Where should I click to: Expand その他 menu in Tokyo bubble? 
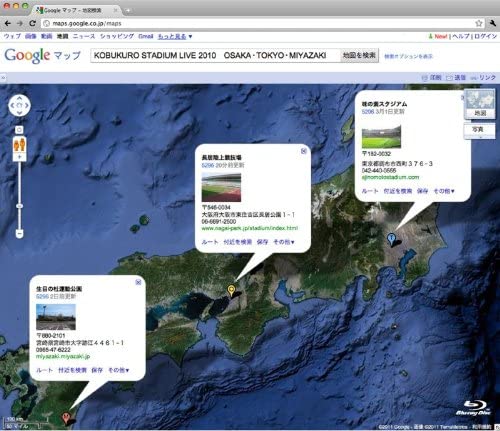(x=444, y=191)
